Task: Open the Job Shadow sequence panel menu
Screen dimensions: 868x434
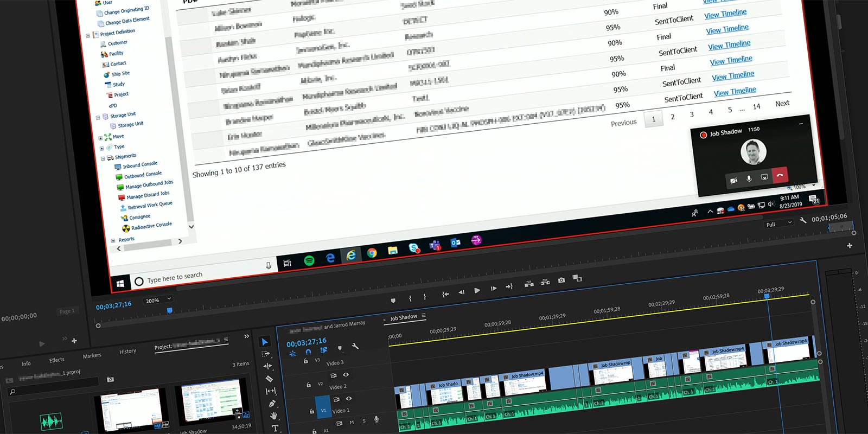Action: coord(424,316)
